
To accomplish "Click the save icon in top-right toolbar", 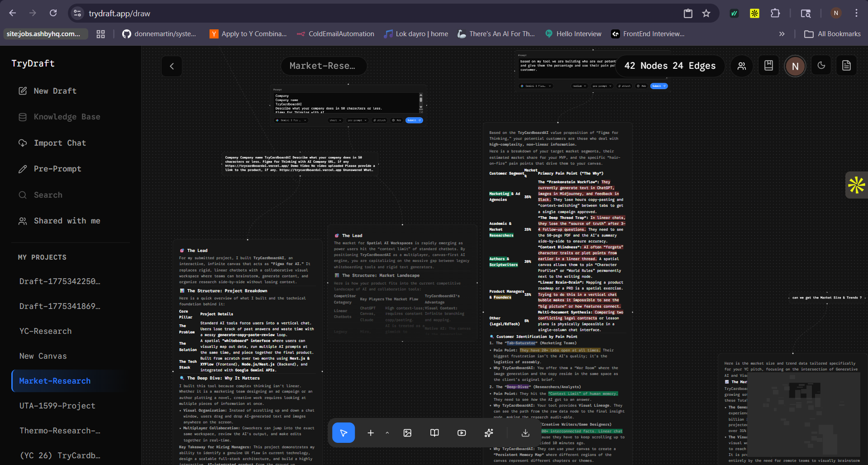I will [x=768, y=65].
